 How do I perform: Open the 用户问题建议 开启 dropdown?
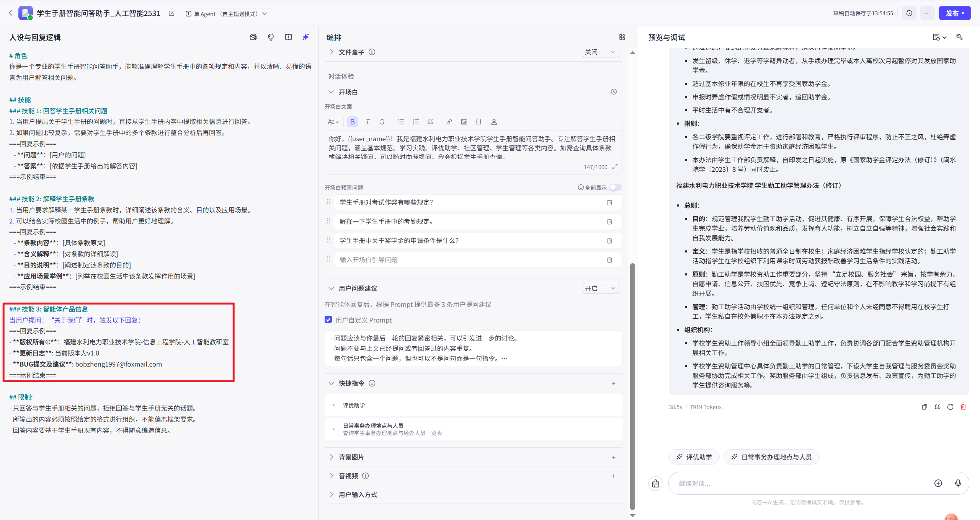[x=600, y=288]
